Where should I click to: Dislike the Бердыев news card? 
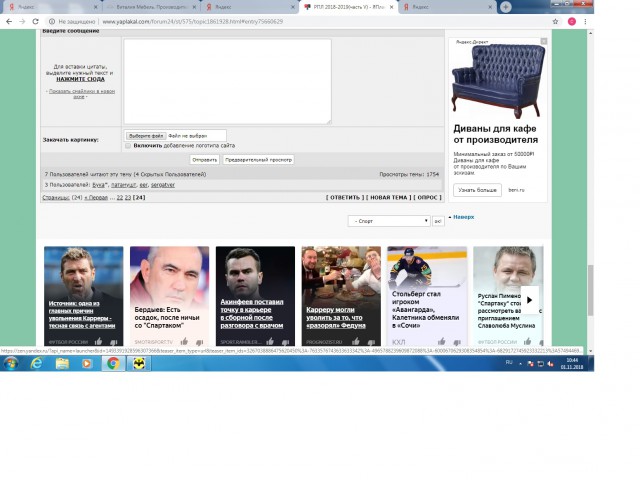click(199, 342)
